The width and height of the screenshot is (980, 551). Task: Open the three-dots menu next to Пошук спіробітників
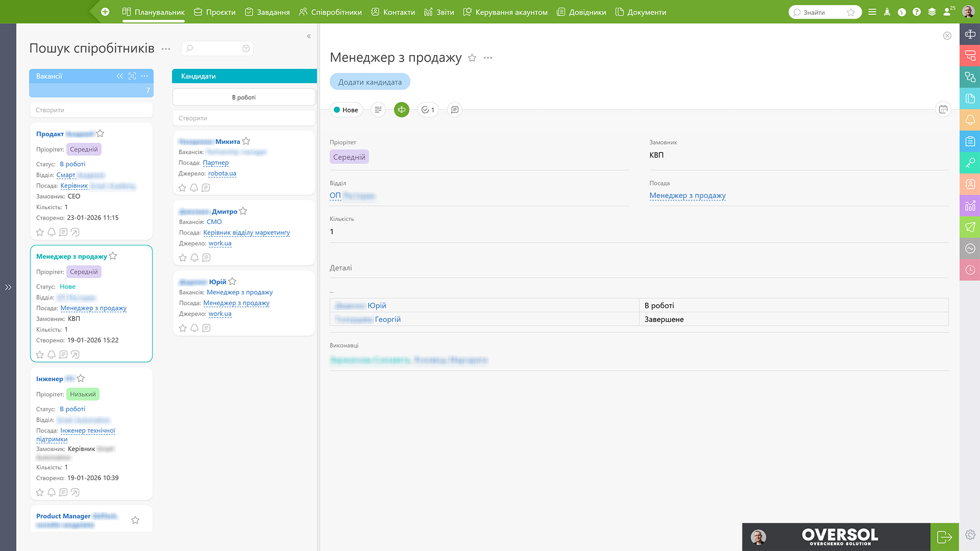pyautogui.click(x=166, y=49)
